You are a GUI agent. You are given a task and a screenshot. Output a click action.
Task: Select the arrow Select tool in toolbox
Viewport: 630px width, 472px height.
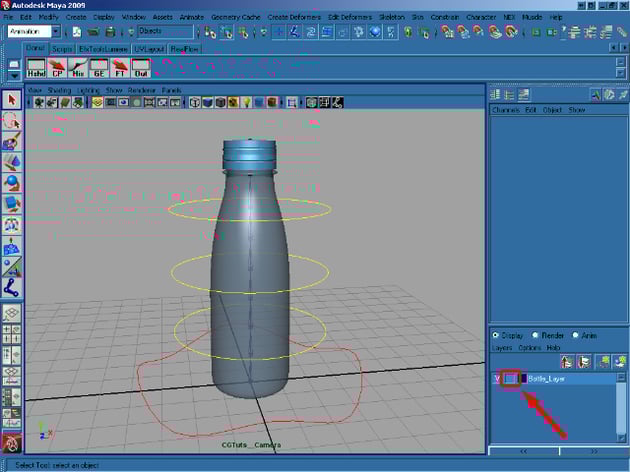coord(12,100)
